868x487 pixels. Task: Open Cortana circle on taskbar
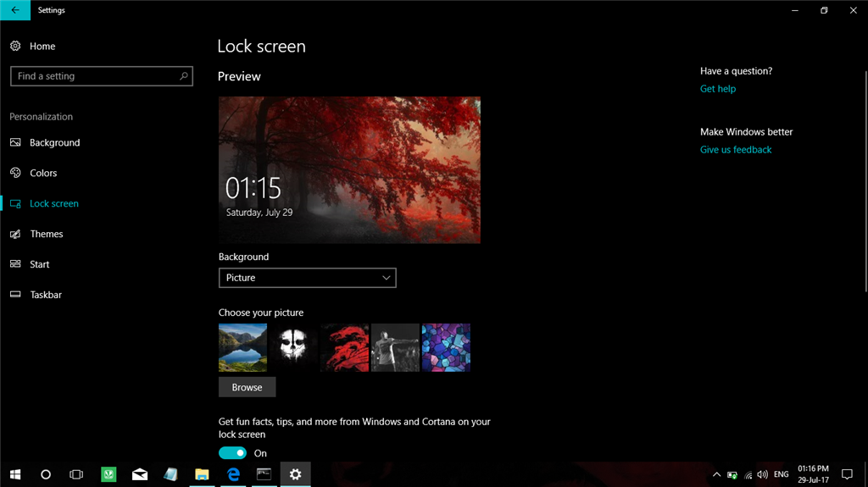coord(46,474)
